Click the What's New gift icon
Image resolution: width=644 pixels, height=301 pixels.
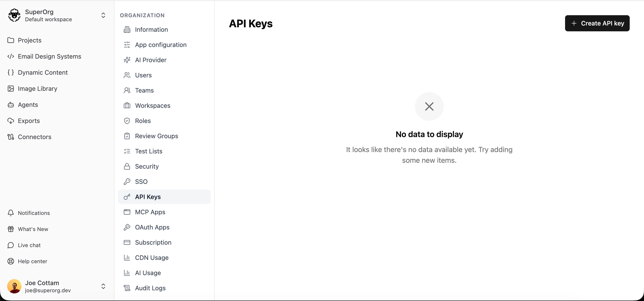pyautogui.click(x=11, y=229)
